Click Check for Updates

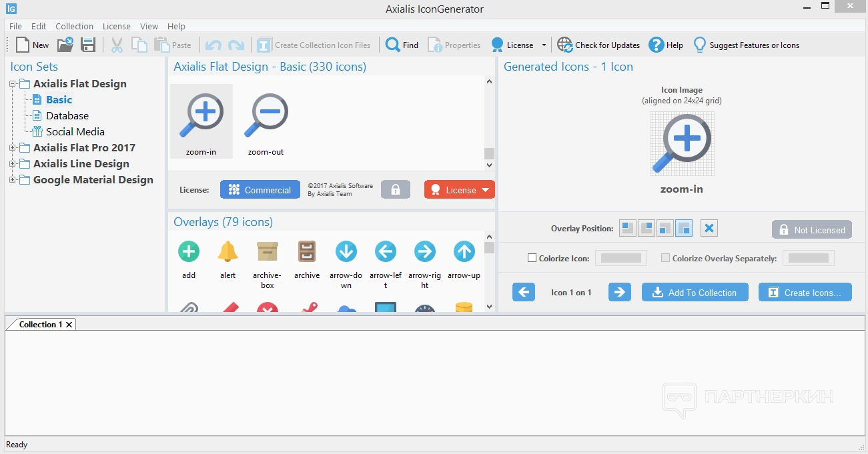[598, 45]
